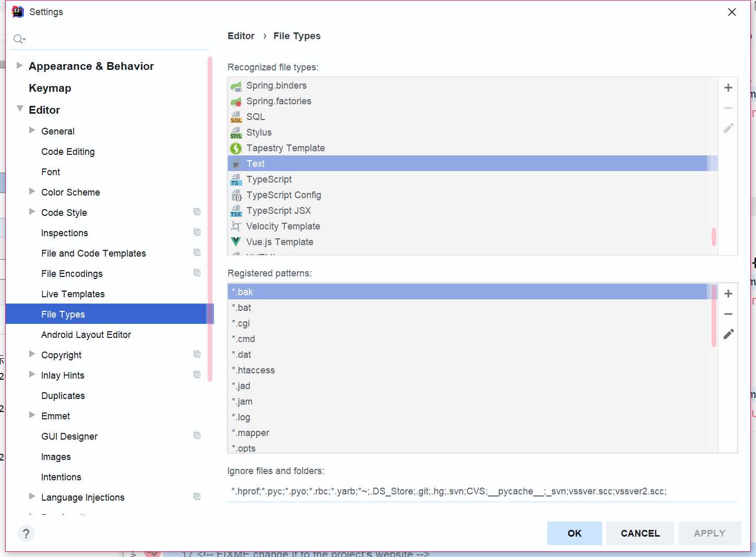Expand the General subsection
This screenshot has width=756, height=557.
pos(32,130)
